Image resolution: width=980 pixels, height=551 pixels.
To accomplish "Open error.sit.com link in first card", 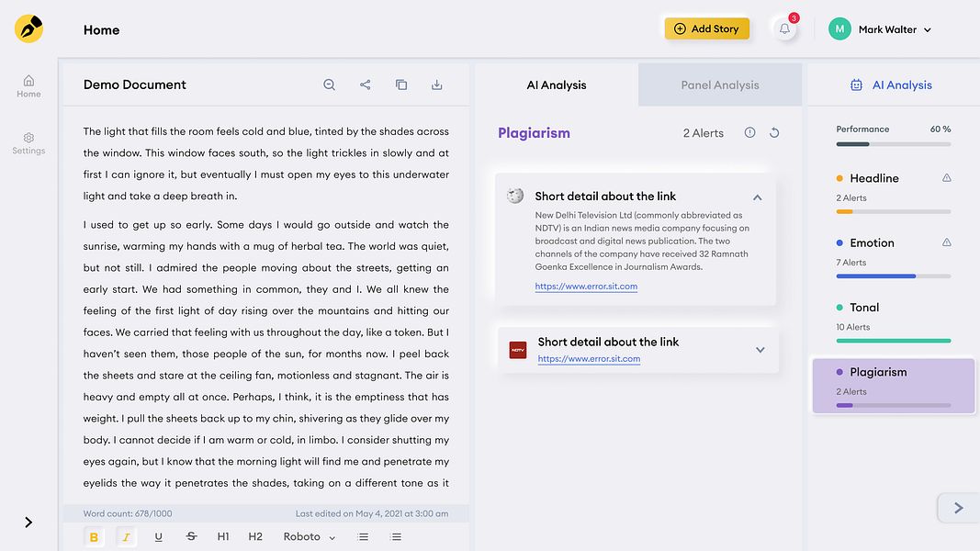I will point(586,287).
